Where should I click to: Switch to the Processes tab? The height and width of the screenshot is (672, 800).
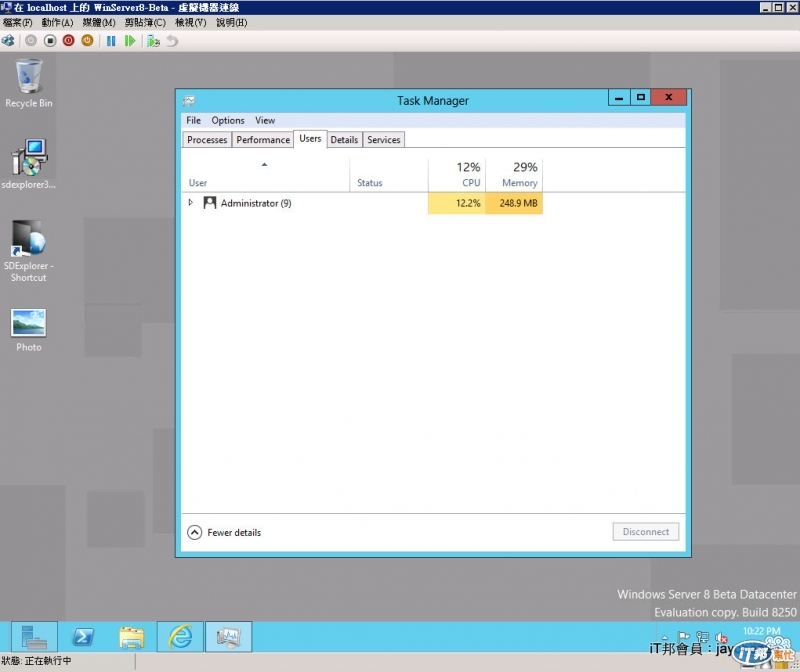[x=207, y=139]
